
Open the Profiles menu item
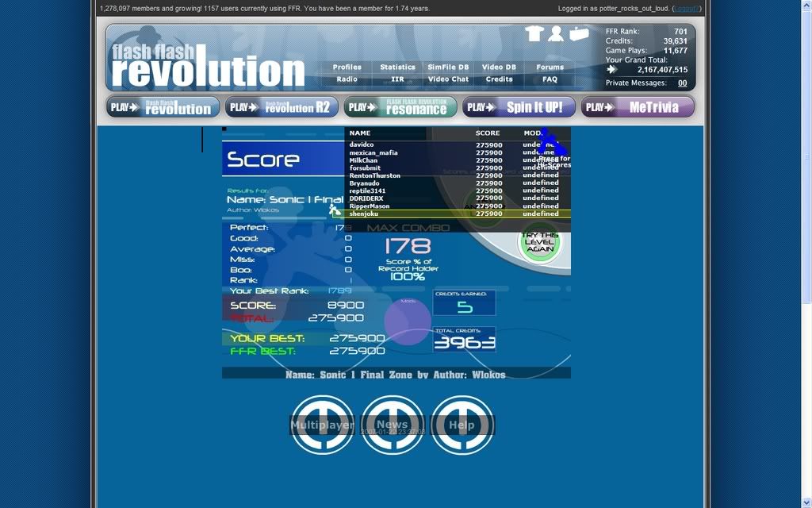[x=347, y=67]
